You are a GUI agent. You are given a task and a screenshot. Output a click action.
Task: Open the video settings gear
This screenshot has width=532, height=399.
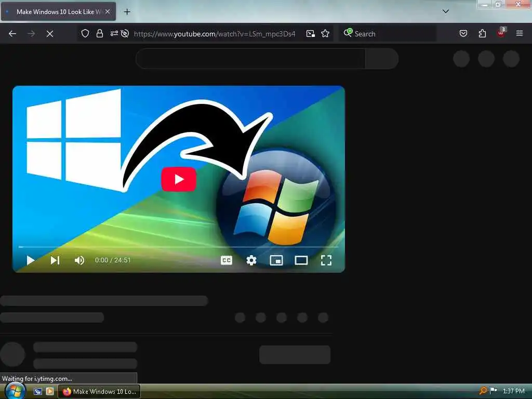click(x=251, y=260)
